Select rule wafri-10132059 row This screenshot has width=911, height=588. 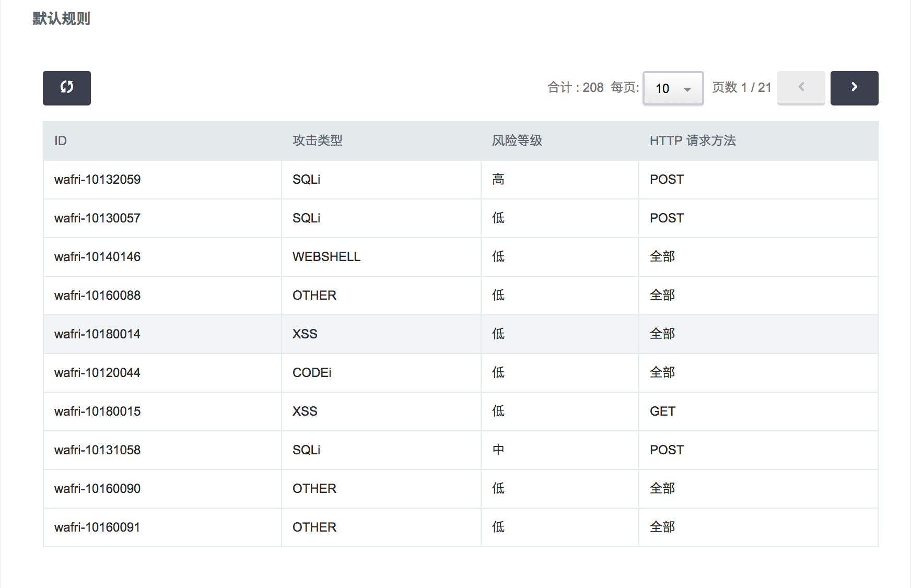97,180
